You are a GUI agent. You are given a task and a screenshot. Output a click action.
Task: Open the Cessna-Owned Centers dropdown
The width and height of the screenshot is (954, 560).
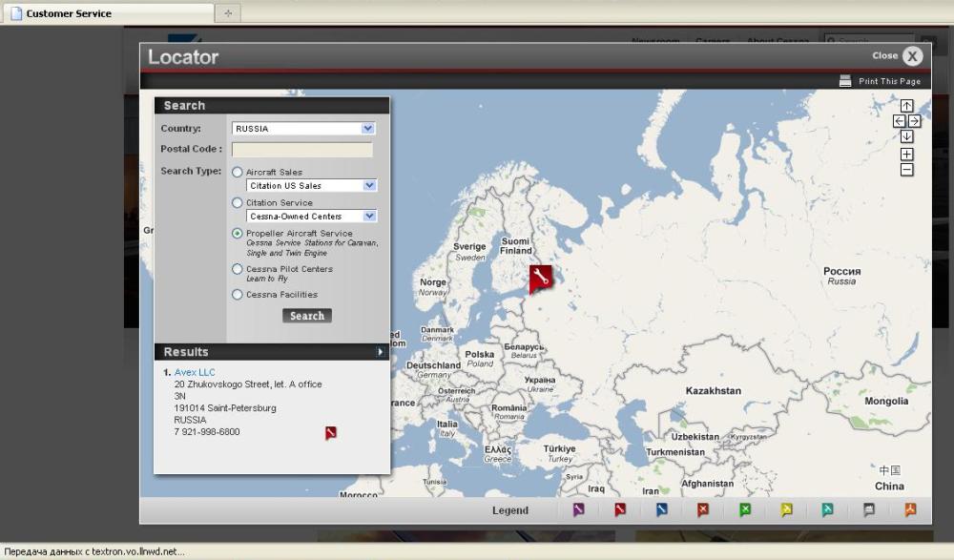coord(311,217)
